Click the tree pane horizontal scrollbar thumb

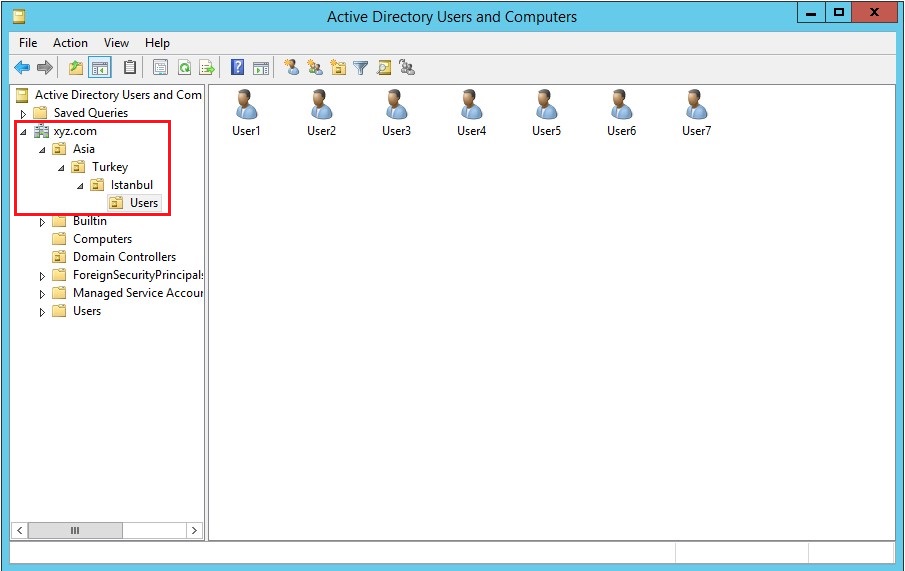[x=75, y=530]
